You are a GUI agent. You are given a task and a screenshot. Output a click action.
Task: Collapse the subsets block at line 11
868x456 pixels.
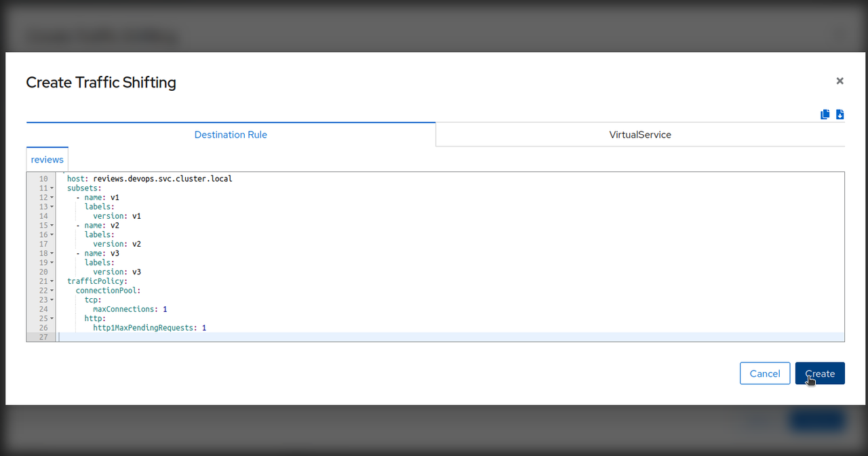[52, 188]
